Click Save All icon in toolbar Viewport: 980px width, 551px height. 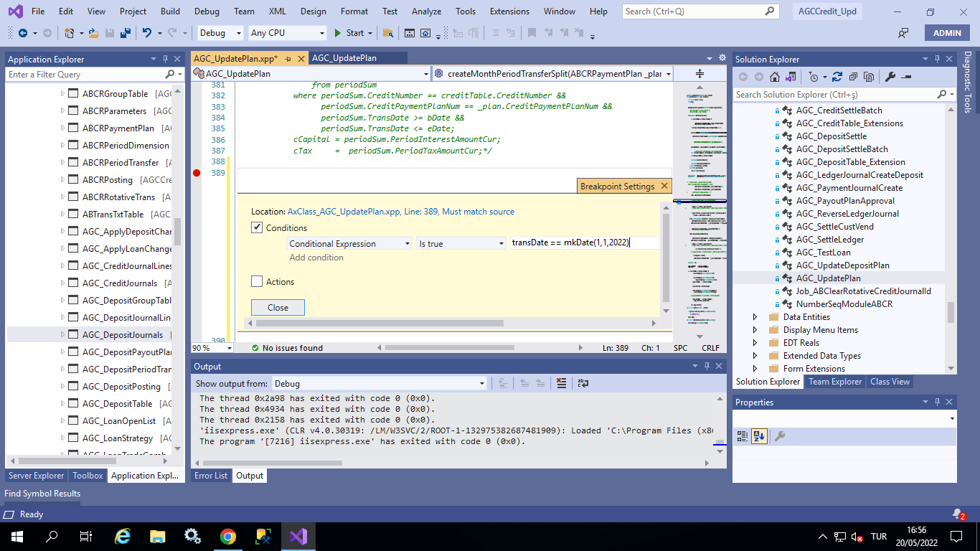pos(125,33)
